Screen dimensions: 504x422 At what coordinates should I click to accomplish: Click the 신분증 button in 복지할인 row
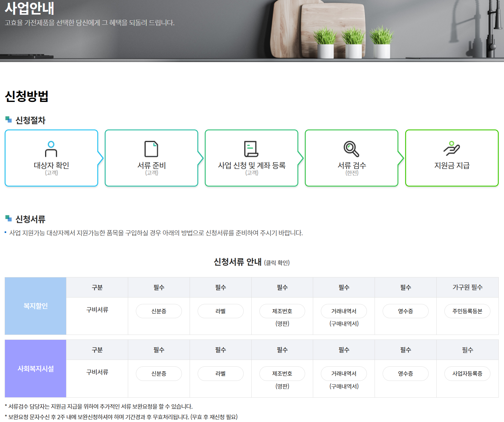(158, 311)
